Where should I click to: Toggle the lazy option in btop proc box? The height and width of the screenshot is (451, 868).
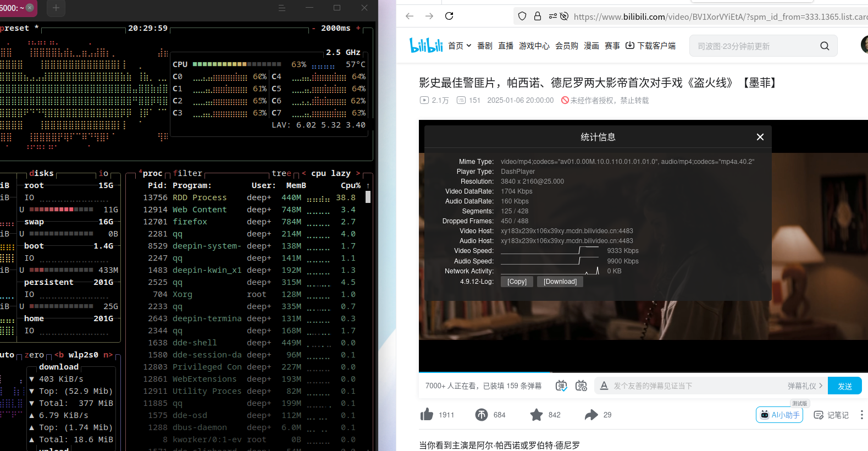click(x=341, y=173)
